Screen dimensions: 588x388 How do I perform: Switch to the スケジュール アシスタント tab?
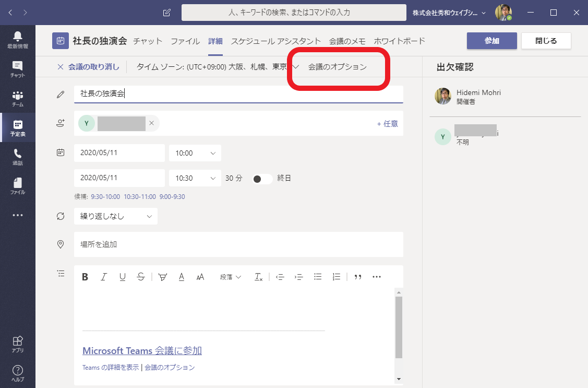pos(275,41)
